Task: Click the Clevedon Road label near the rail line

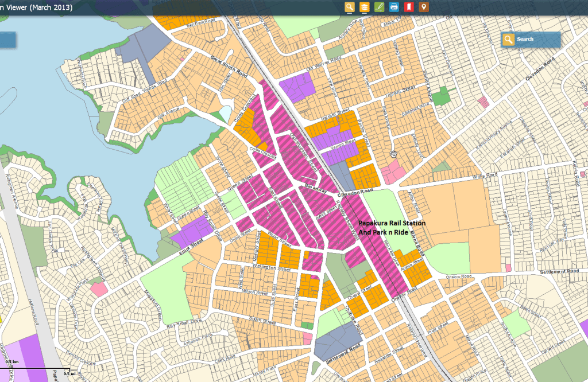Action: tap(357, 191)
